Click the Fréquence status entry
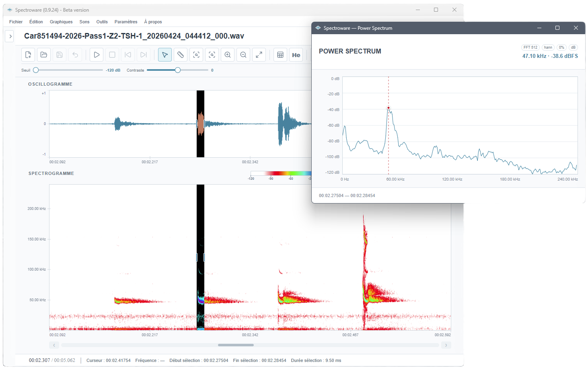 tap(150, 360)
